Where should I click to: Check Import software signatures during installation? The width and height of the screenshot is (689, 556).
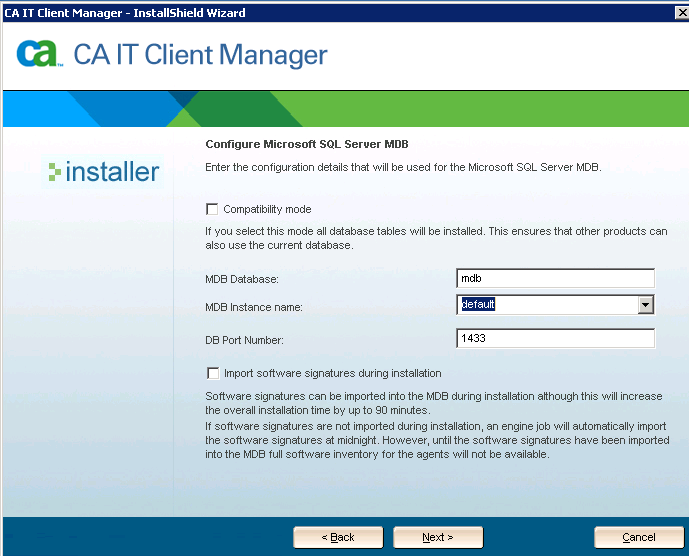(213, 373)
